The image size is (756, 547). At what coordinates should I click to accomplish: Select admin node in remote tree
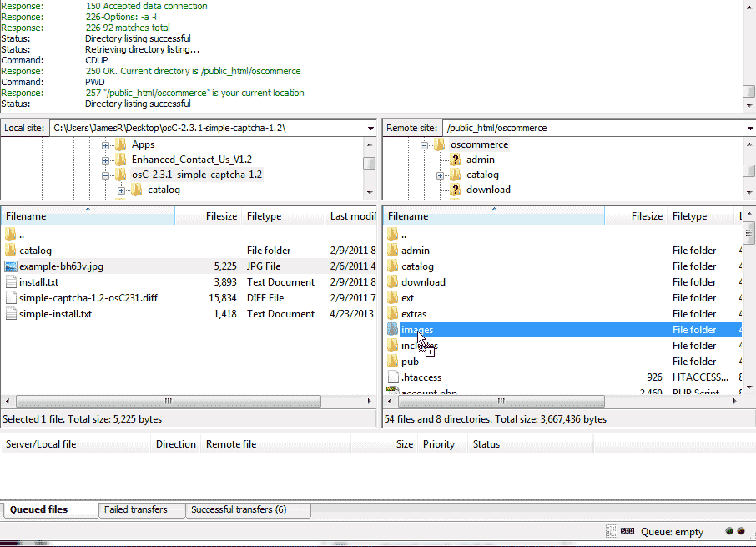(480, 160)
